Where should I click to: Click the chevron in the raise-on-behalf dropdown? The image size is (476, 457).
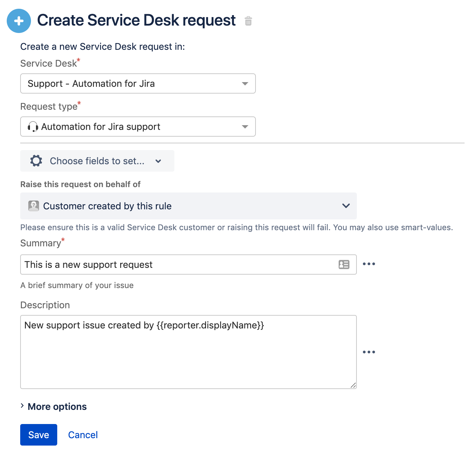coord(346,206)
